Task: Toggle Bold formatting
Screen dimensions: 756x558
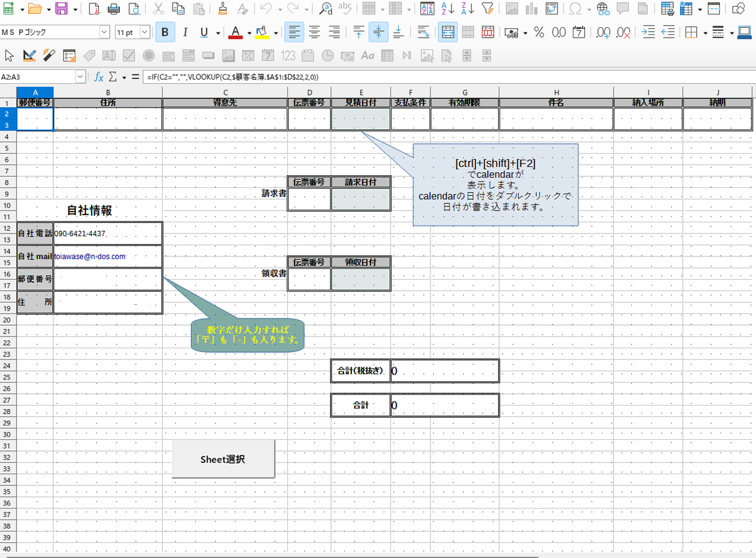Action: (165, 32)
